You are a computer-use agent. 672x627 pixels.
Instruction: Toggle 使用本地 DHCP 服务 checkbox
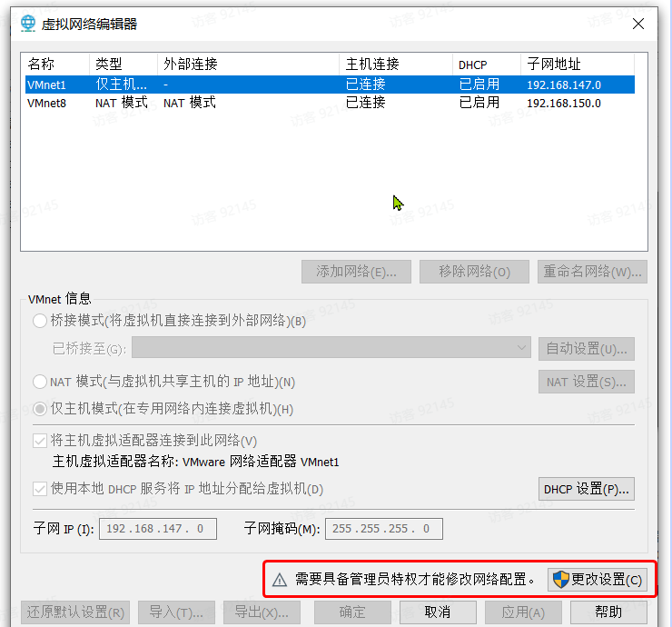(x=40, y=489)
